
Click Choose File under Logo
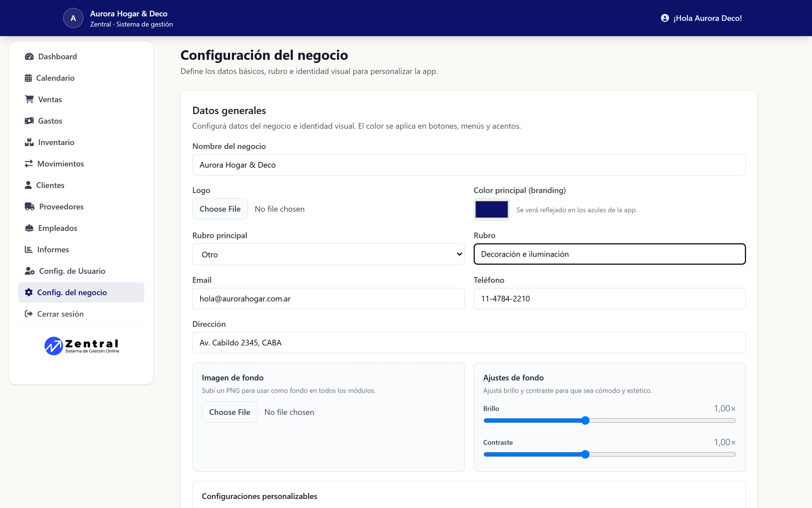[x=220, y=209]
